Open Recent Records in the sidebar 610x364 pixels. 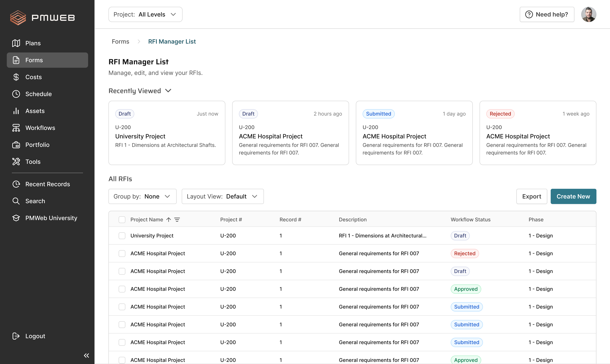[x=47, y=184]
